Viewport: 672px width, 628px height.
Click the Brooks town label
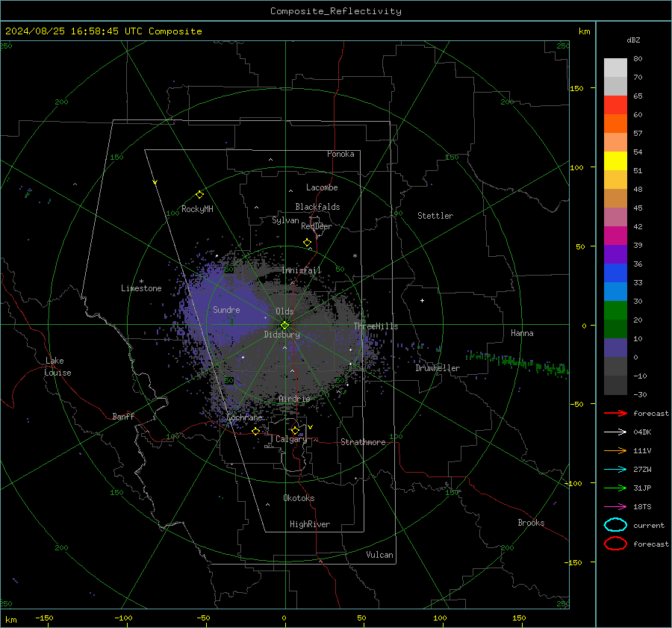click(x=531, y=523)
